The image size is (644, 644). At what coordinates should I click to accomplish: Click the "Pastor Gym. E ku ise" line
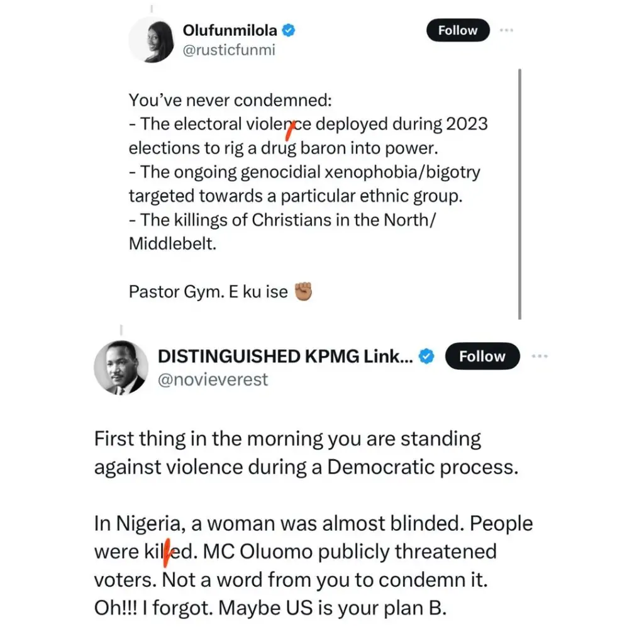click(x=208, y=292)
